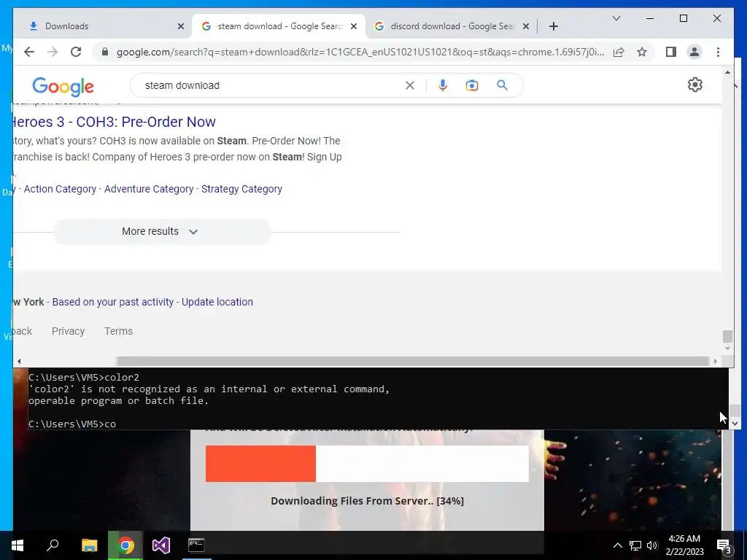Open Visual Studio from the taskbar
The image size is (747, 560).
coord(161,545)
